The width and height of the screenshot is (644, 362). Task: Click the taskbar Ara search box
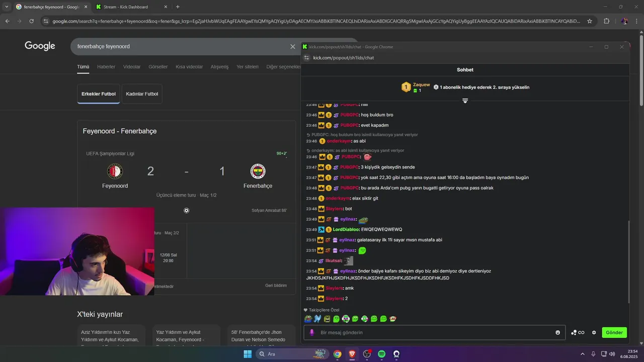[292, 354]
